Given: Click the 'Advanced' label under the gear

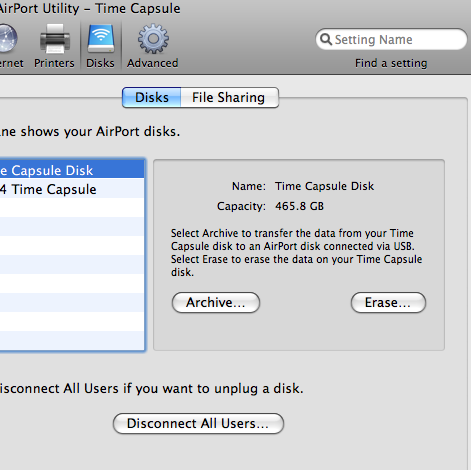Looking at the screenshot, I should [x=152, y=63].
